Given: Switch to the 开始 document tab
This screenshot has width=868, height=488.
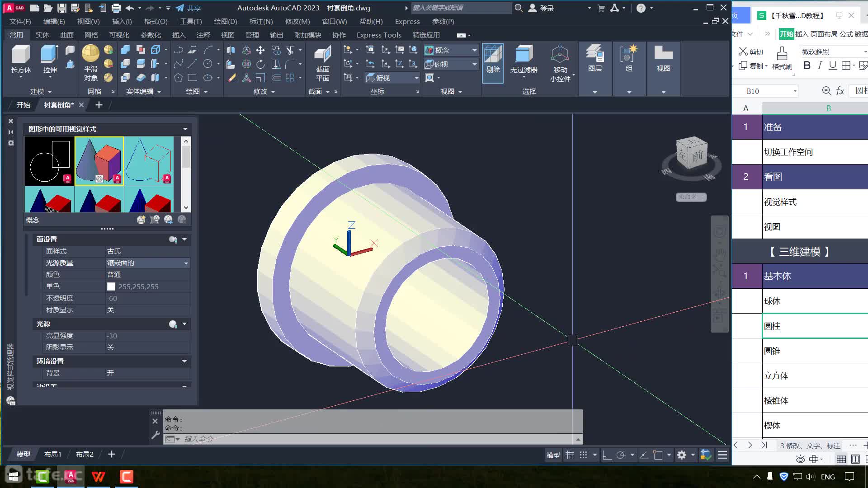Looking at the screenshot, I should pos(24,105).
